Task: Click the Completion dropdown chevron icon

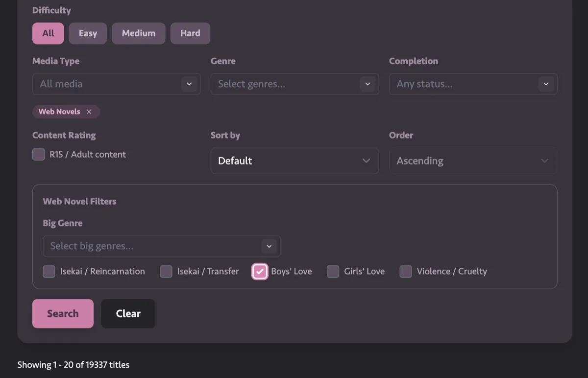Action: [x=546, y=84]
